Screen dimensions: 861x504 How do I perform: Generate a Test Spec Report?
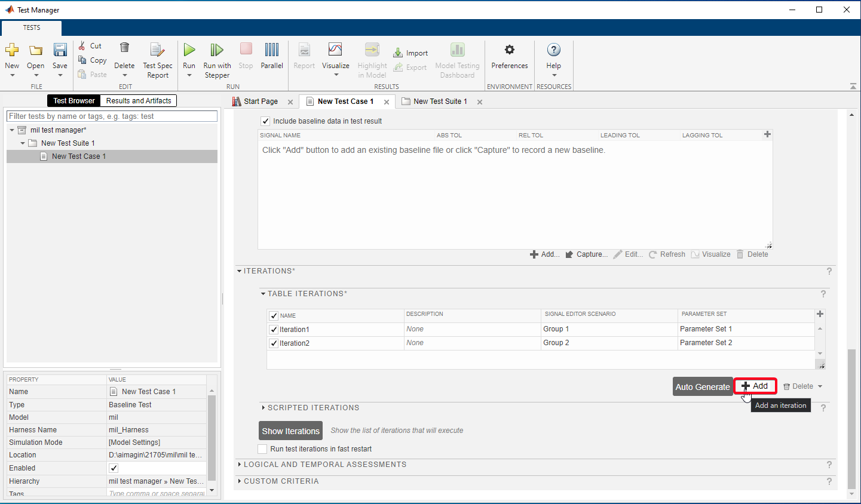click(158, 60)
